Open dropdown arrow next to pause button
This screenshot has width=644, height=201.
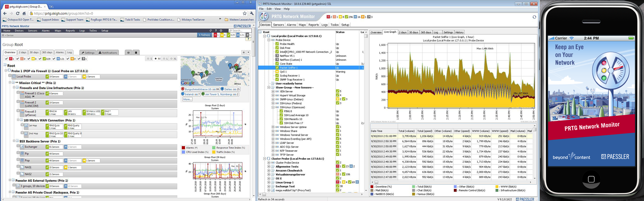pos(248,52)
